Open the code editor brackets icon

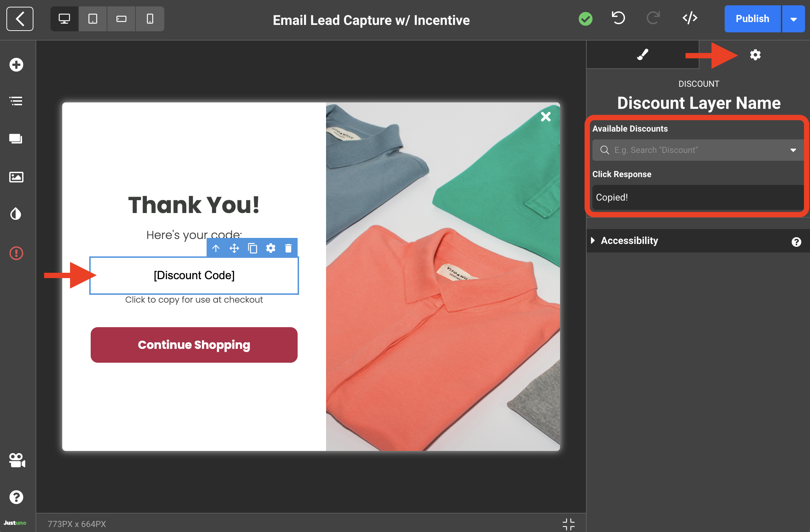tap(690, 18)
